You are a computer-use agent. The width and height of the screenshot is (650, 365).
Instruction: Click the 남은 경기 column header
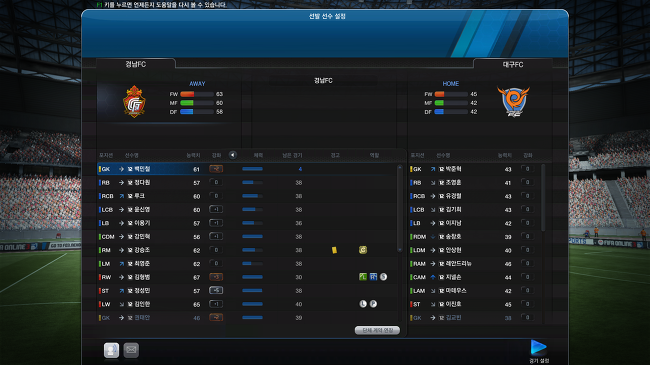292,155
